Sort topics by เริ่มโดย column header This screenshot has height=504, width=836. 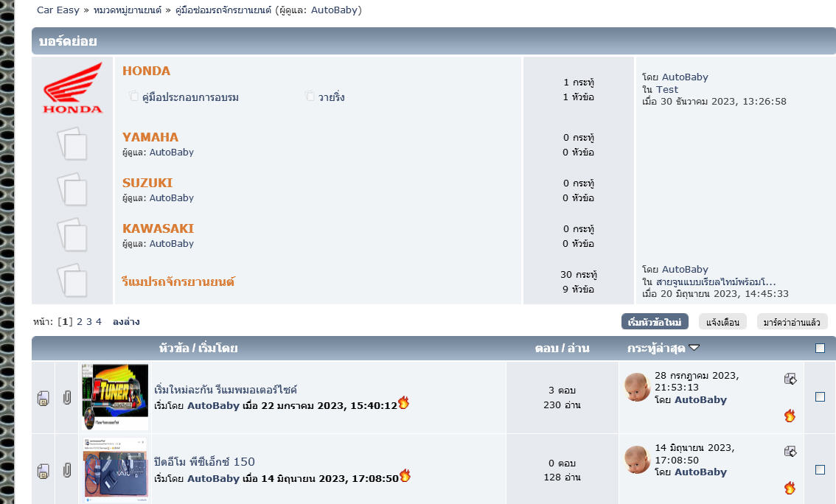218,349
